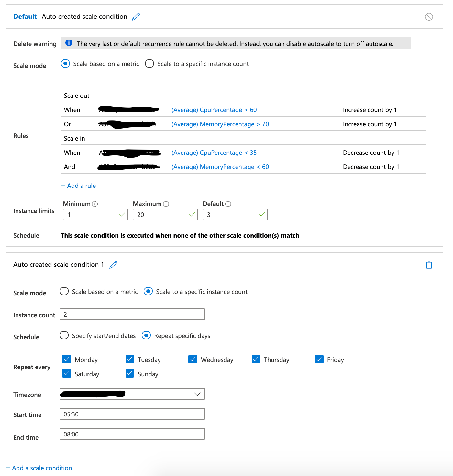Select the Start time field
This screenshot has width=453, height=476.
pyautogui.click(x=132, y=414)
